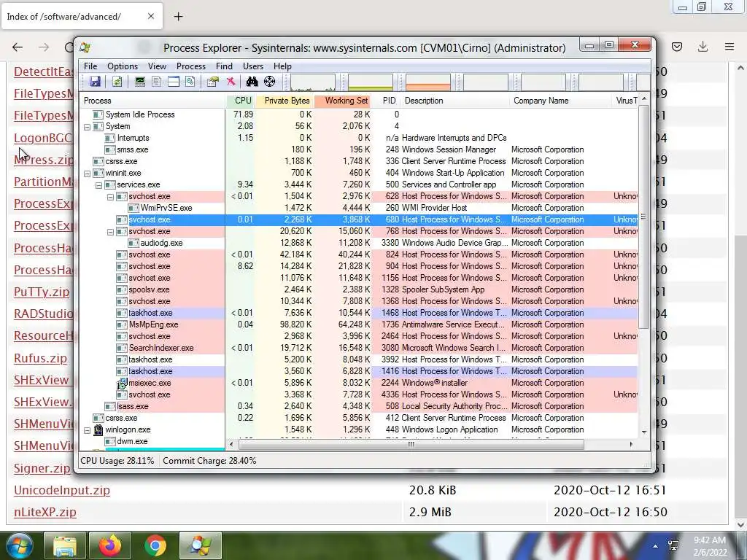Open the Signer.zip link in Firefox
The height and width of the screenshot is (560, 747).
tap(42, 468)
